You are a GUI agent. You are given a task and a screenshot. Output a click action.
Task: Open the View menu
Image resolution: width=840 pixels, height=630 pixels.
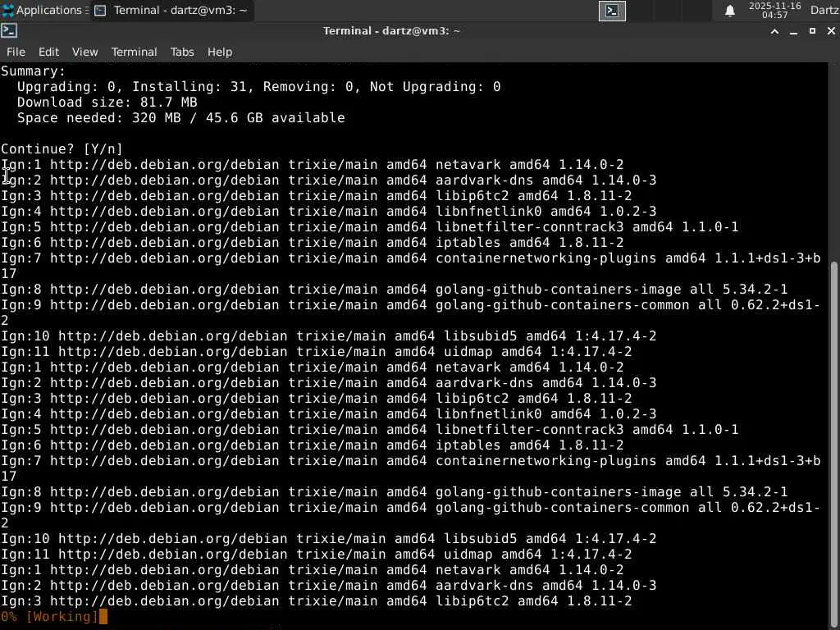coord(85,52)
